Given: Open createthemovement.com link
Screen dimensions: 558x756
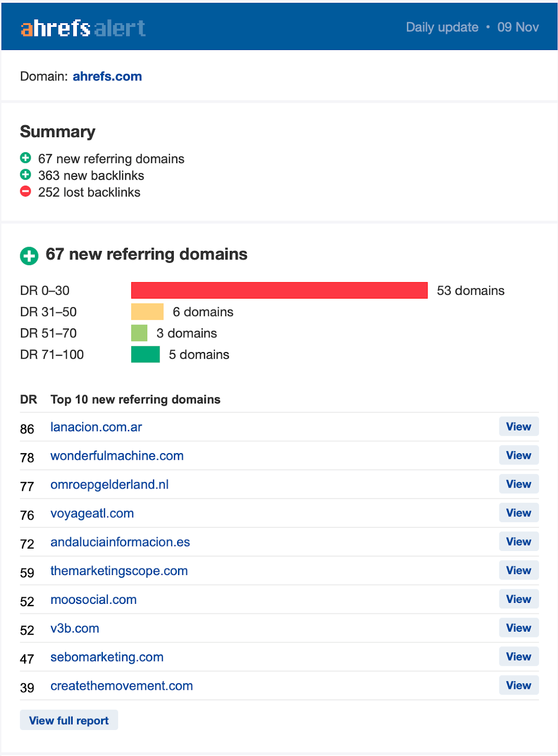Looking at the screenshot, I should pyautogui.click(x=122, y=686).
